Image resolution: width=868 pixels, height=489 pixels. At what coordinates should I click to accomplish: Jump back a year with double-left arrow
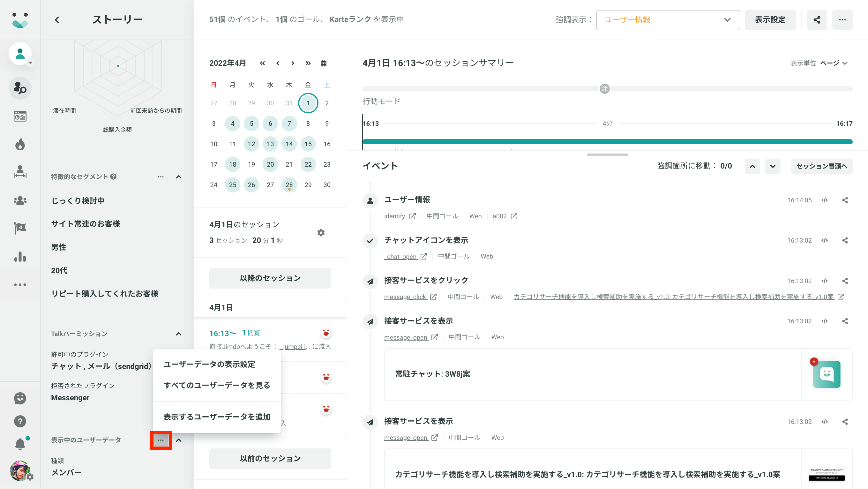[263, 63]
